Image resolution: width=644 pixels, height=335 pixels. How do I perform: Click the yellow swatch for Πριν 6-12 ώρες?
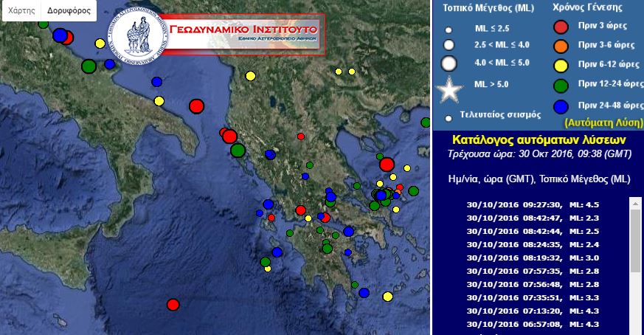pyautogui.click(x=561, y=66)
